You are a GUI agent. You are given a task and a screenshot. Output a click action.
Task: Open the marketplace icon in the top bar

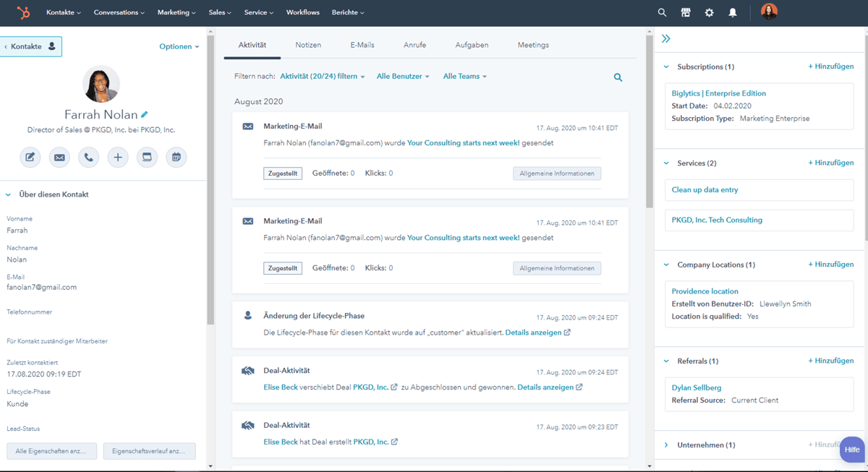click(x=685, y=12)
